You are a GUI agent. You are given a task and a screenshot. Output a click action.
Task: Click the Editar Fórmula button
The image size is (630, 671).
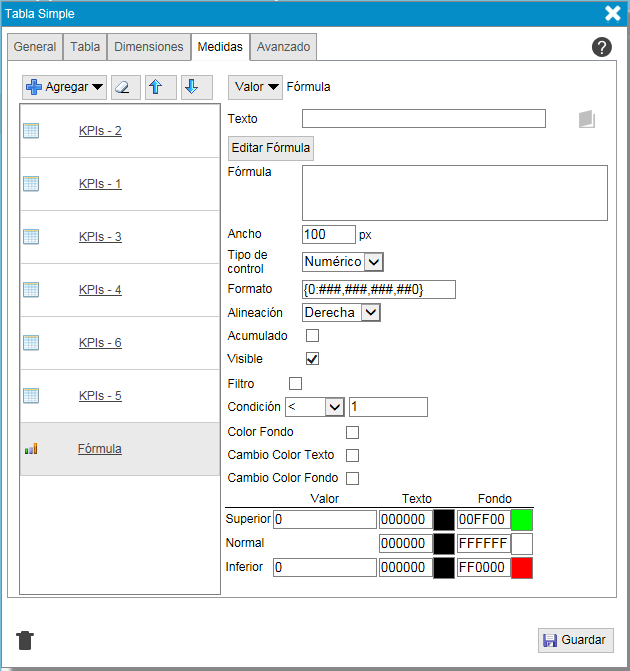pos(271,148)
